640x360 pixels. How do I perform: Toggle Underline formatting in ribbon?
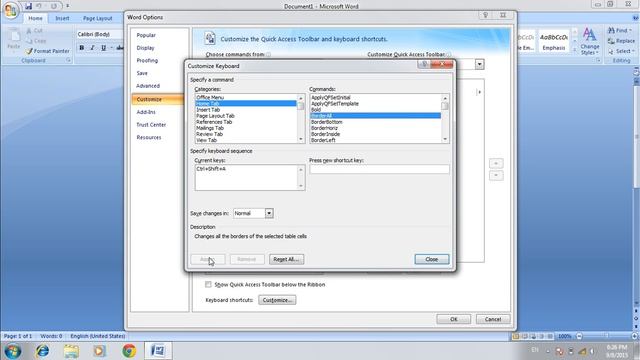pos(103,48)
